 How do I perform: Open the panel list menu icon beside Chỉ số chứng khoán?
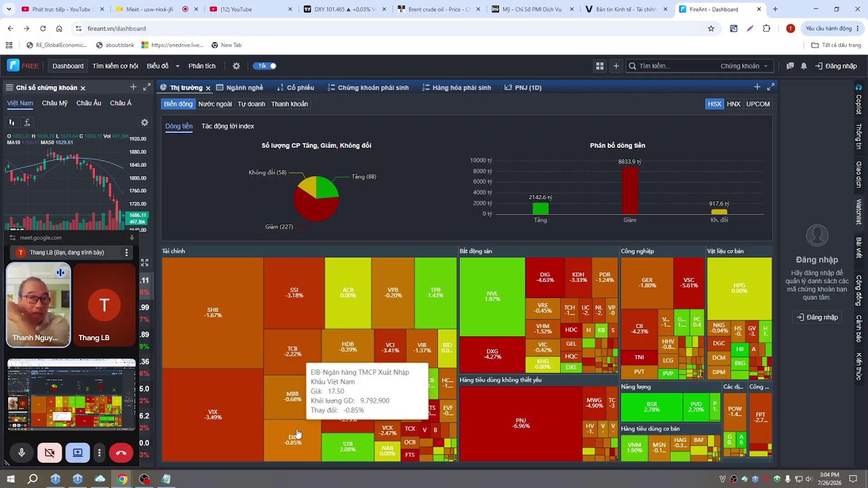coord(9,87)
